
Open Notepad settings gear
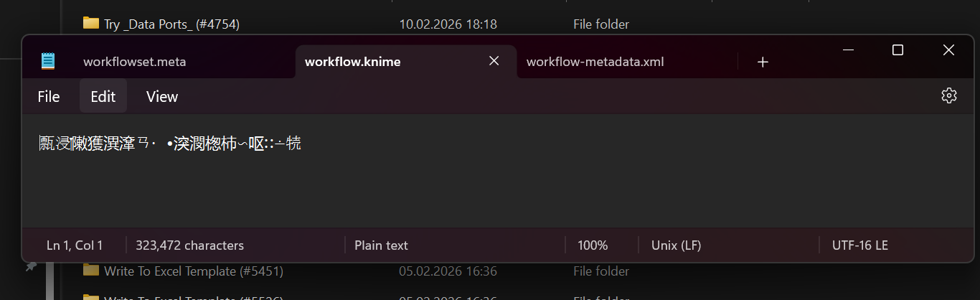(x=948, y=96)
